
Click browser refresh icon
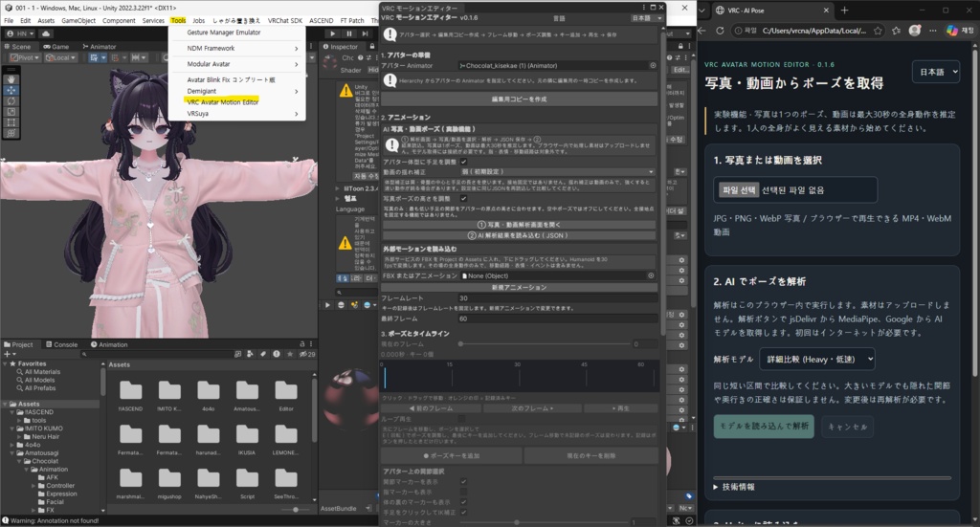point(720,31)
